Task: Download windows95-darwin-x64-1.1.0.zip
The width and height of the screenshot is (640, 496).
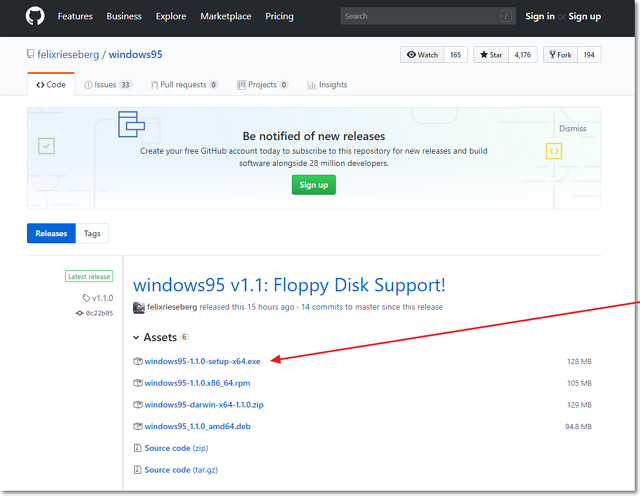Action: coord(203,404)
